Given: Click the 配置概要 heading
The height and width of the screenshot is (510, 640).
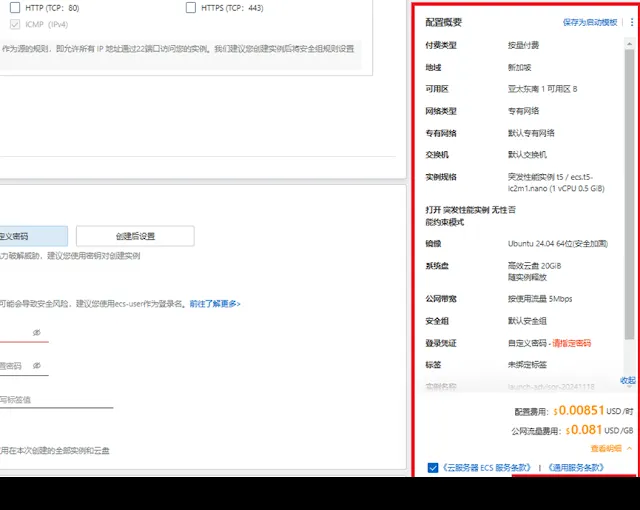Looking at the screenshot, I should pos(444,22).
